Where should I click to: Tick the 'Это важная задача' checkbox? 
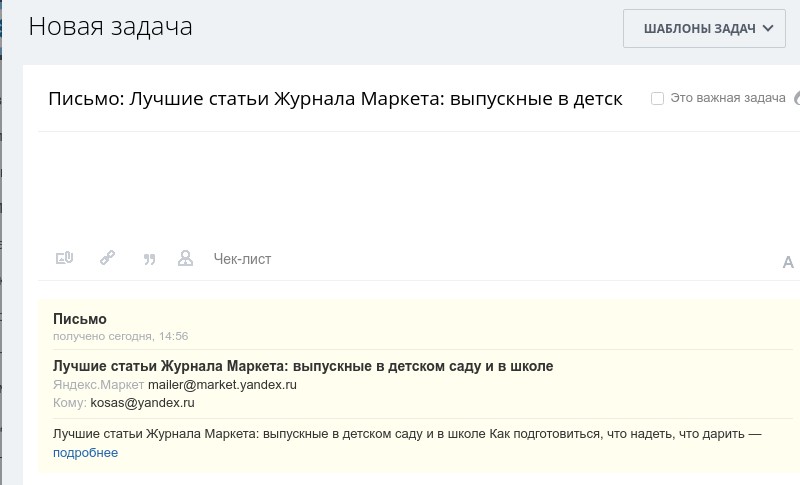658,98
